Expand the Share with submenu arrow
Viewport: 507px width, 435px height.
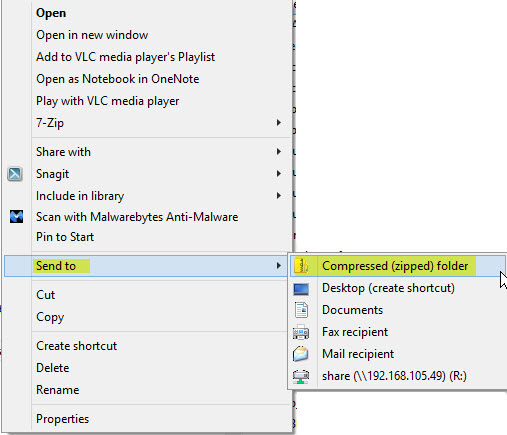(279, 152)
